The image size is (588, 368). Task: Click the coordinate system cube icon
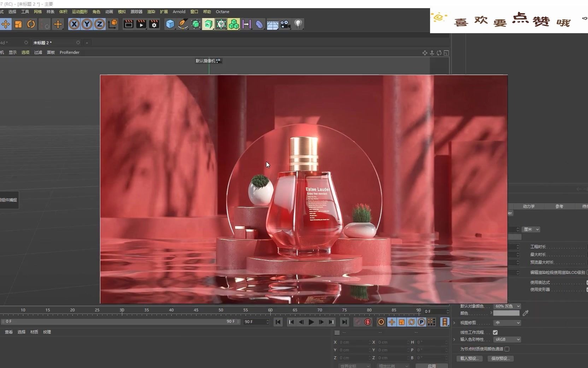point(113,24)
